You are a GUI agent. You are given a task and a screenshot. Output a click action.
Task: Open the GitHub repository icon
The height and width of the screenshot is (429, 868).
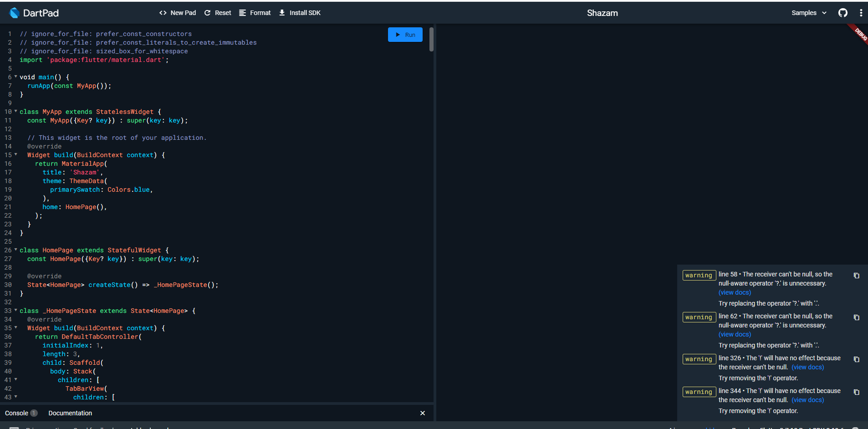pos(843,13)
